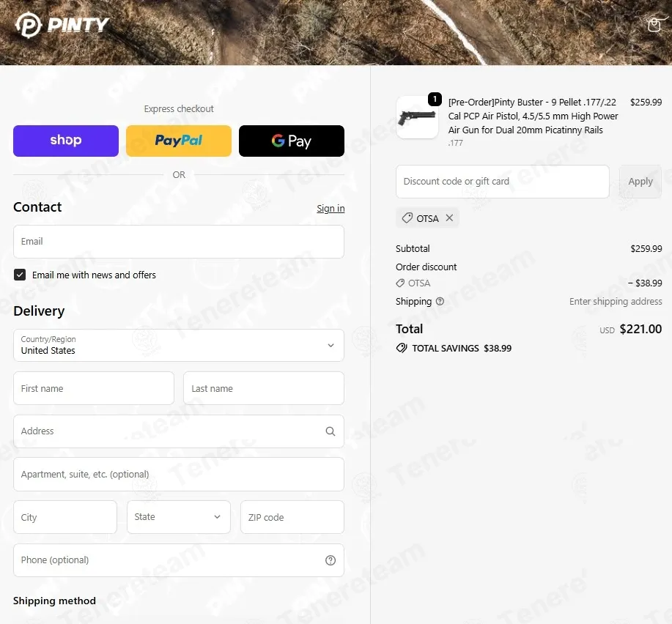
Task: Pay with Shop Pay express checkout
Action: click(66, 141)
